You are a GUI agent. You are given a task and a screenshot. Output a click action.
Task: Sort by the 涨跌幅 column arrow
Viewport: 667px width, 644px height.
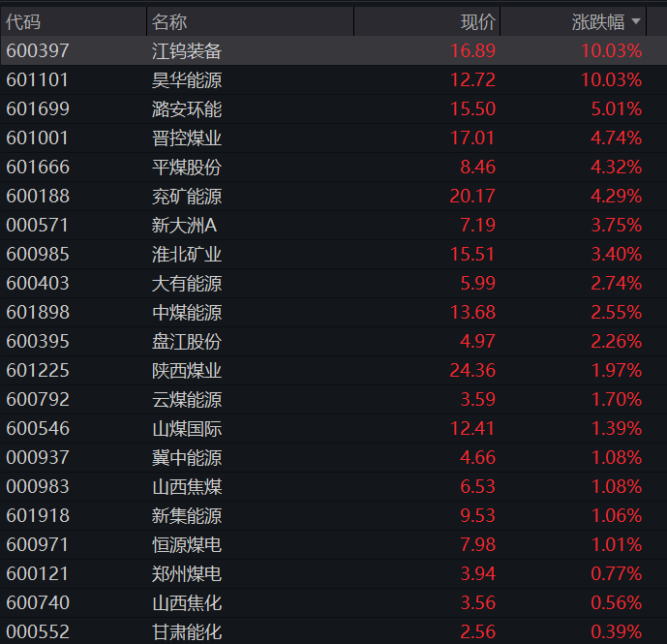(x=636, y=21)
